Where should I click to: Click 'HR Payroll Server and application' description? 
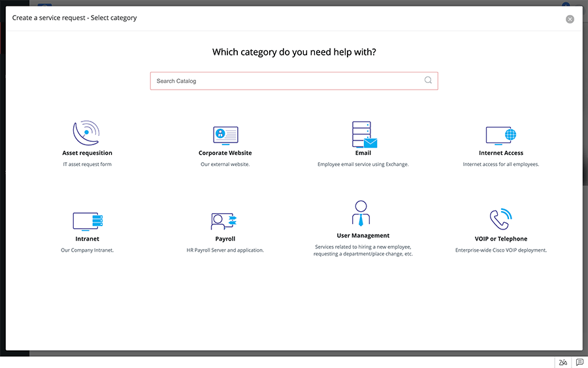[x=225, y=250]
